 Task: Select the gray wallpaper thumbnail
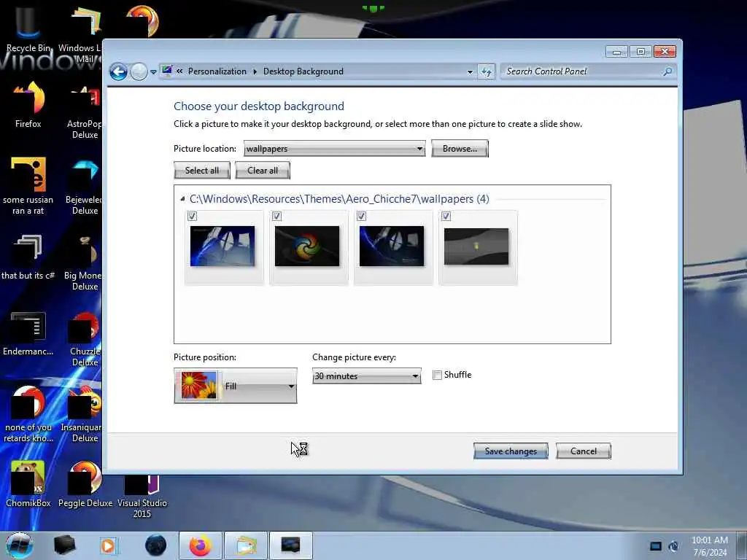coord(476,246)
